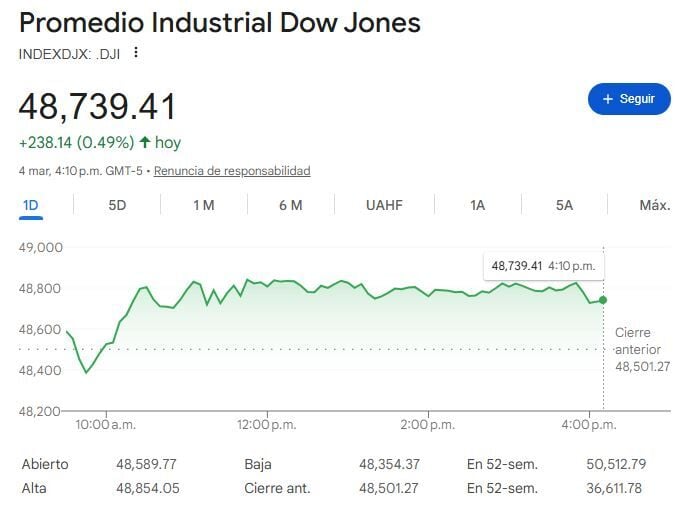The image size is (684, 515).
Task: Click the large 48,739.41 index price
Action: point(98,106)
